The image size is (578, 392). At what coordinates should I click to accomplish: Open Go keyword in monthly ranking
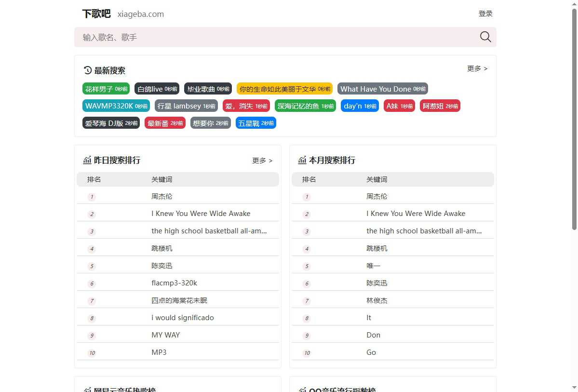pyautogui.click(x=371, y=352)
